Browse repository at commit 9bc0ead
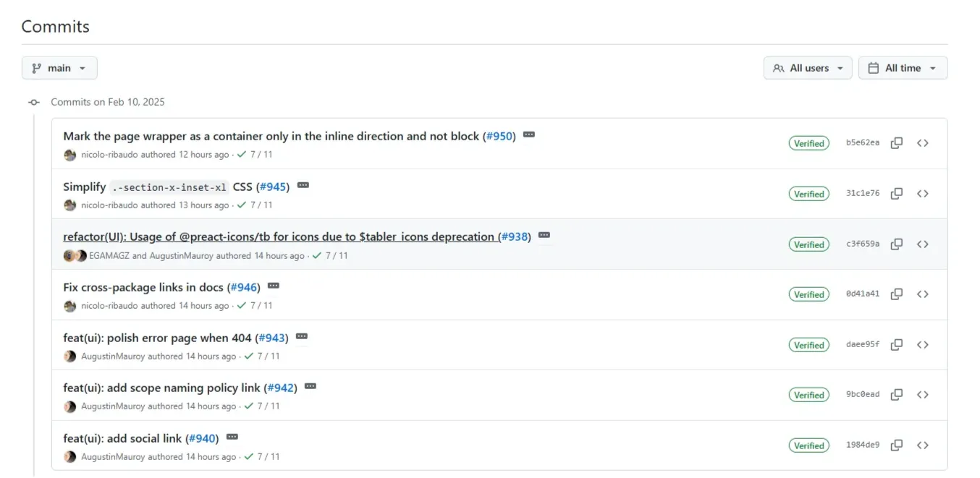Screen dimensions: 980x478 (x=922, y=395)
